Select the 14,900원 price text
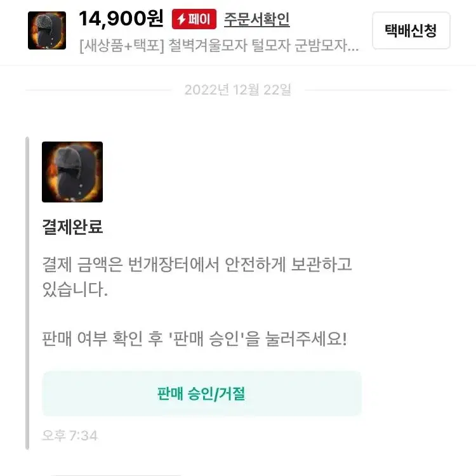 tap(121, 19)
